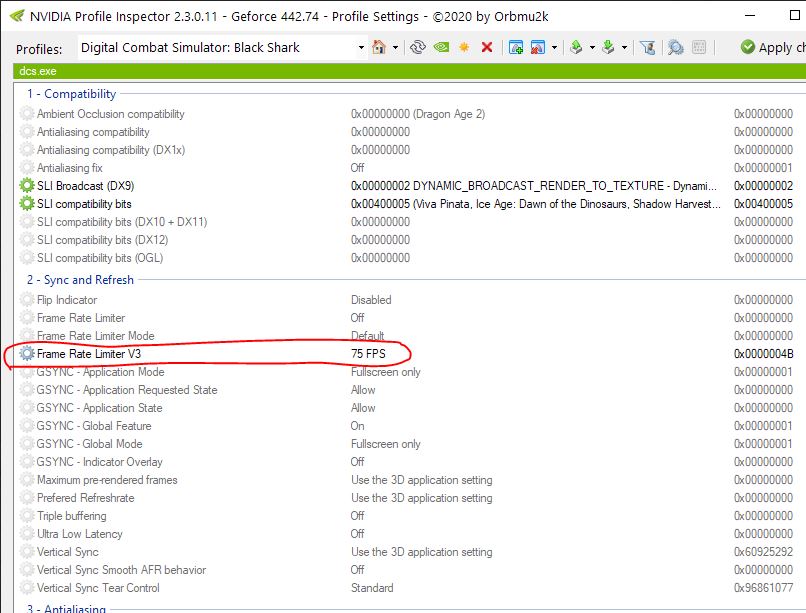Viewport: 806px width, 613px height.
Task: Click gear icon beside Ambient Occlusion compatibility
Action: [27, 114]
